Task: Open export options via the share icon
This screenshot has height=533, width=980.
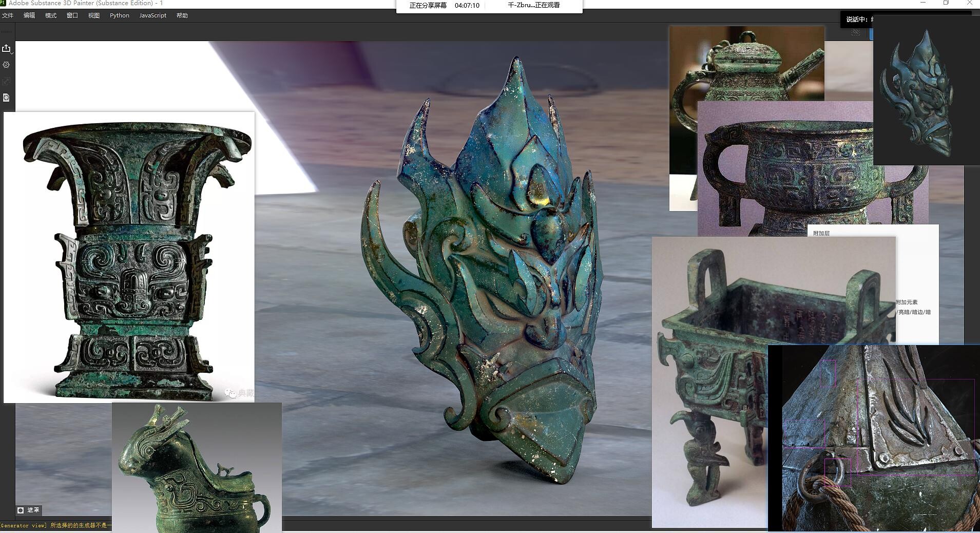Action: [6, 49]
